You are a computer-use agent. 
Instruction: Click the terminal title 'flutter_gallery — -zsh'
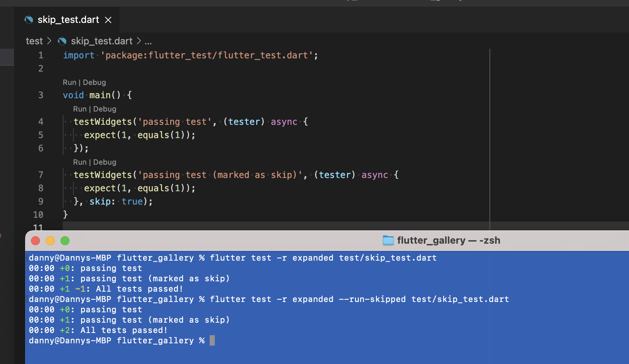tap(448, 240)
